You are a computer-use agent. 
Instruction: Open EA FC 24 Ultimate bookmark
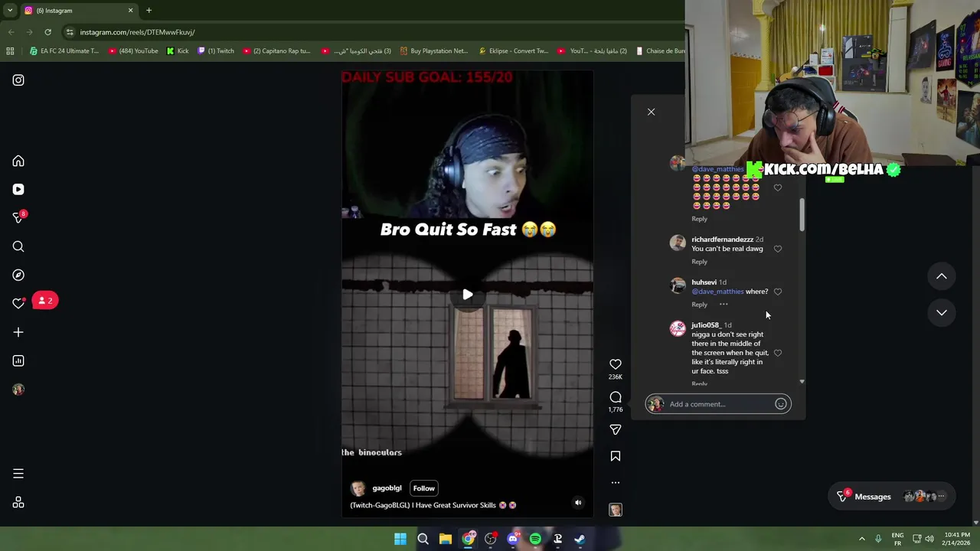tap(64, 51)
